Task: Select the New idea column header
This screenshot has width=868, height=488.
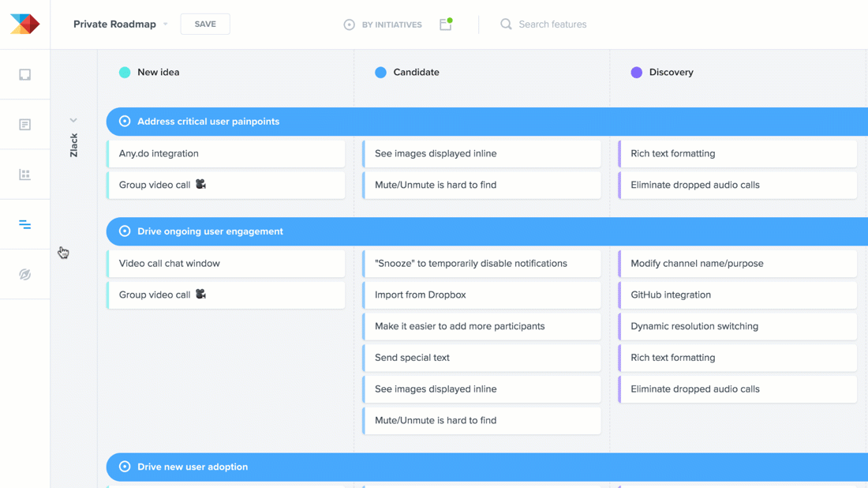Action: pos(159,72)
